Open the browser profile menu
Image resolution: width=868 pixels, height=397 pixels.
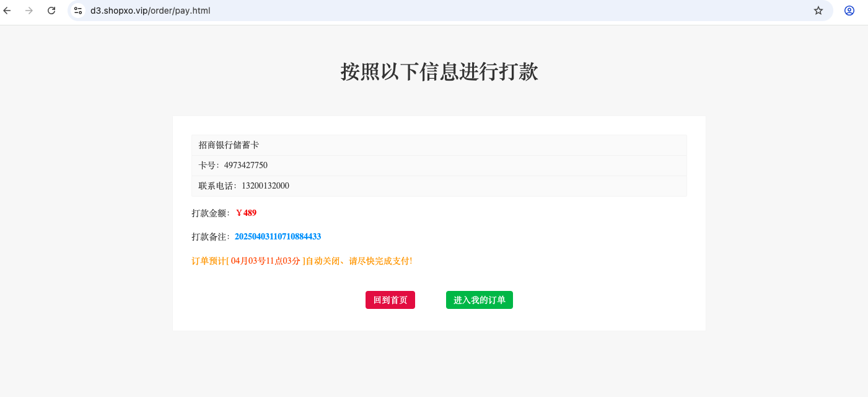click(849, 11)
